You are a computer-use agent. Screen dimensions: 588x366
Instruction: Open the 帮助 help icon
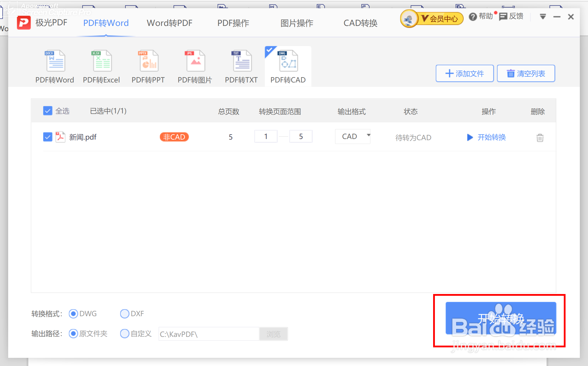tap(473, 17)
